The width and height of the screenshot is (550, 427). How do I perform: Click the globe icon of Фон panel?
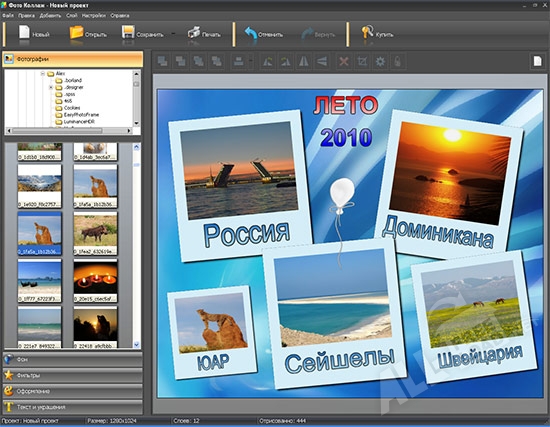click(x=9, y=359)
